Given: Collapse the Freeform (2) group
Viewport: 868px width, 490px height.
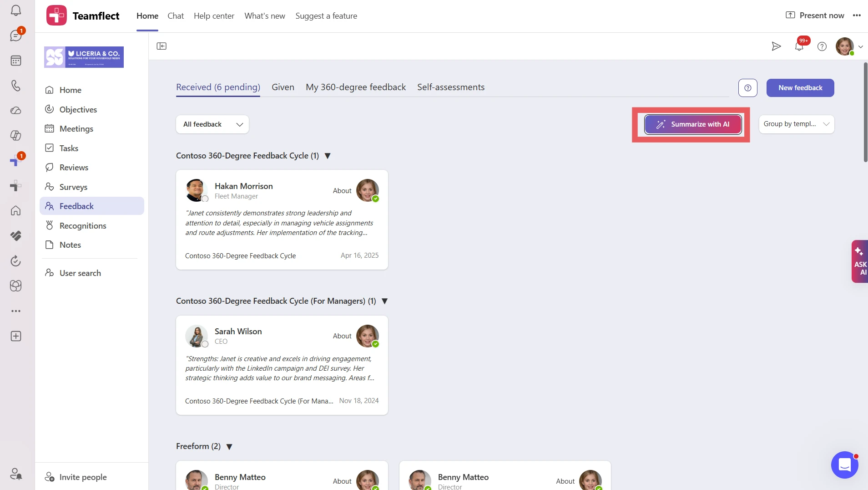Looking at the screenshot, I should [229, 447].
